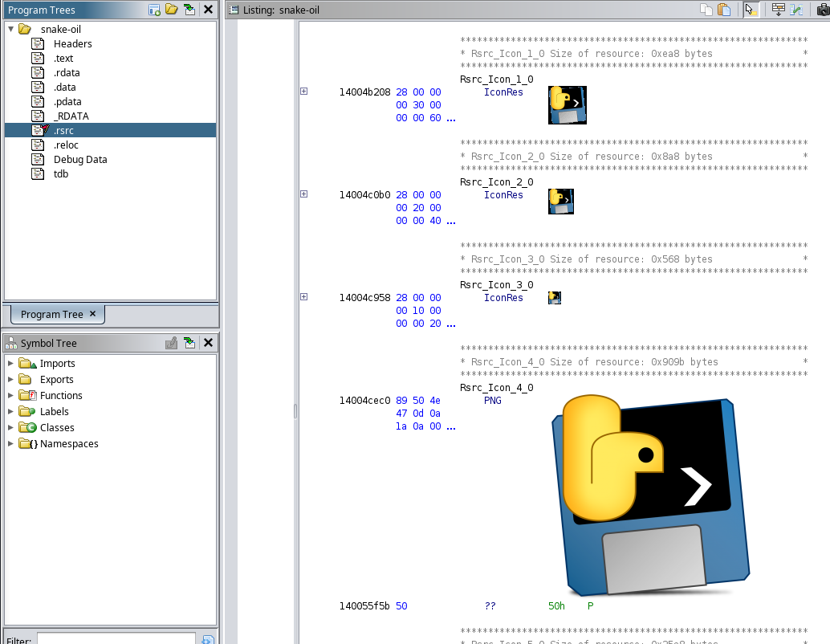
Task: Open tree view icon in Program Trees
Action: 172,10
